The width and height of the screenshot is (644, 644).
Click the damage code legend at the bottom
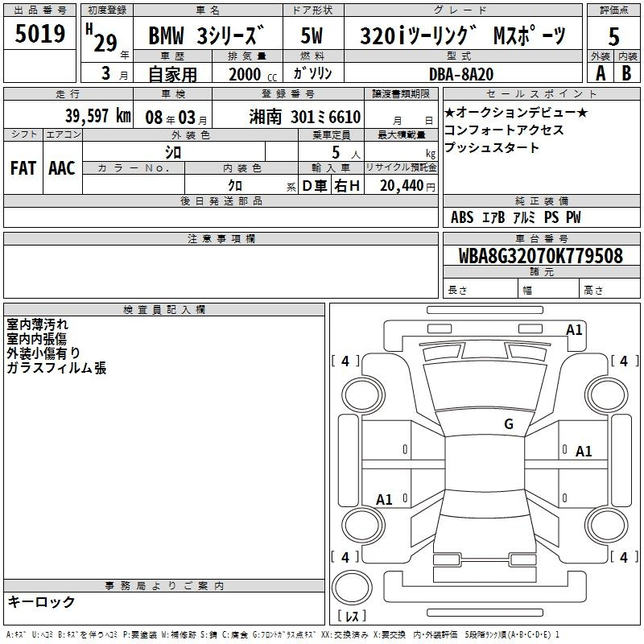[x=283, y=635]
